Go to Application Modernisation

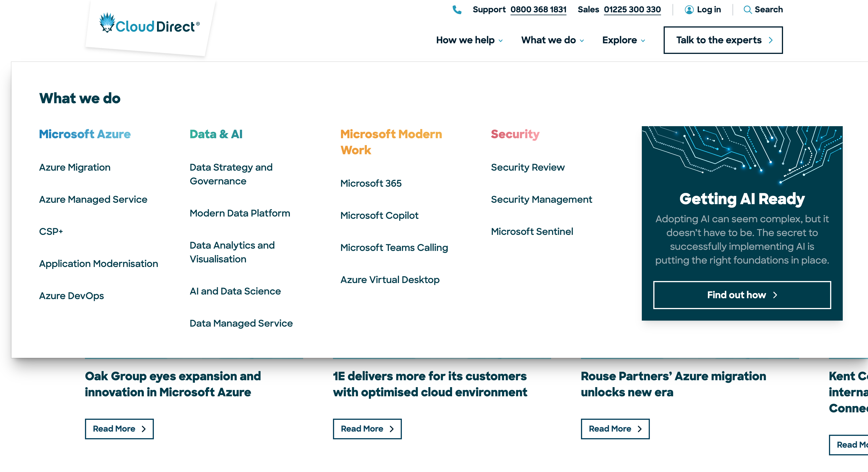pos(98,264)
